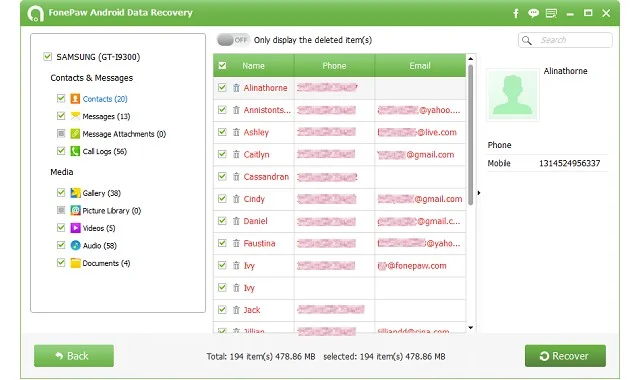
Task: Click the Contacts category icon
Action: click(75, 99)
